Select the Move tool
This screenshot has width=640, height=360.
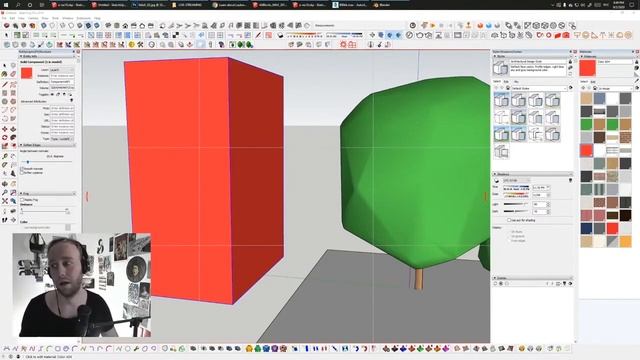(4, 129)
